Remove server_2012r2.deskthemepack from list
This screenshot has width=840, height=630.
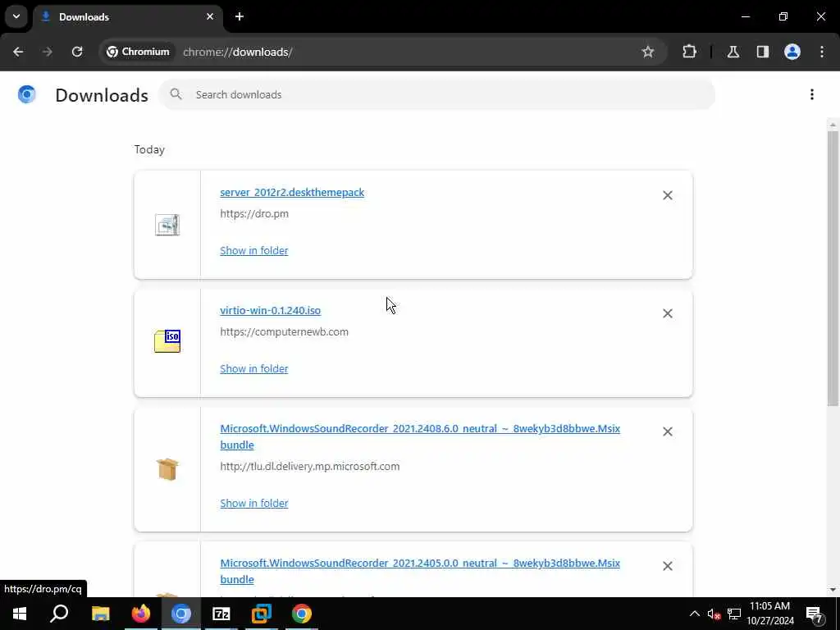(x=667, y=195)
